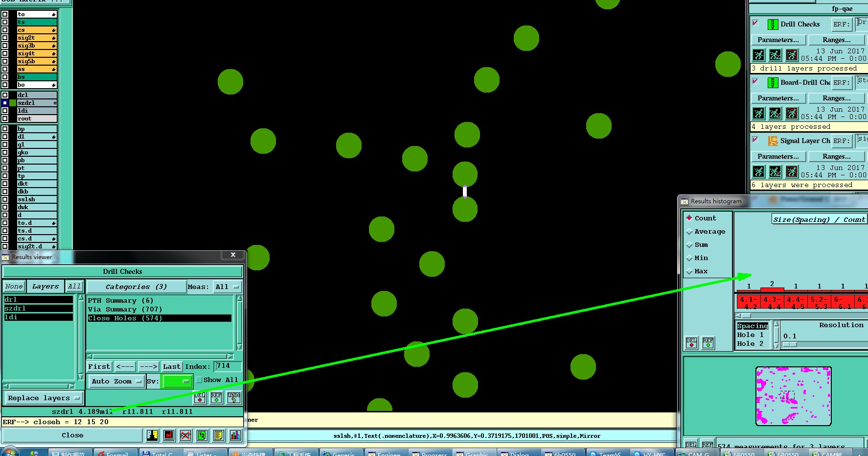
Task: Open the Replace layers dropdown
Action: [x=44, y=398]
